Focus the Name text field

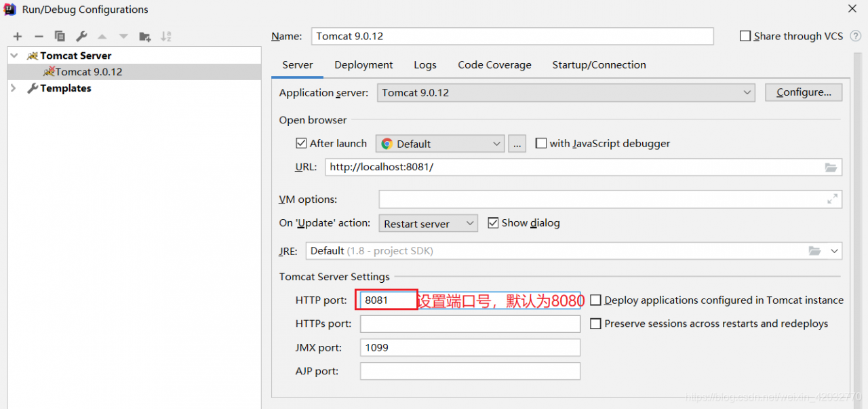[x=513, y=36]
